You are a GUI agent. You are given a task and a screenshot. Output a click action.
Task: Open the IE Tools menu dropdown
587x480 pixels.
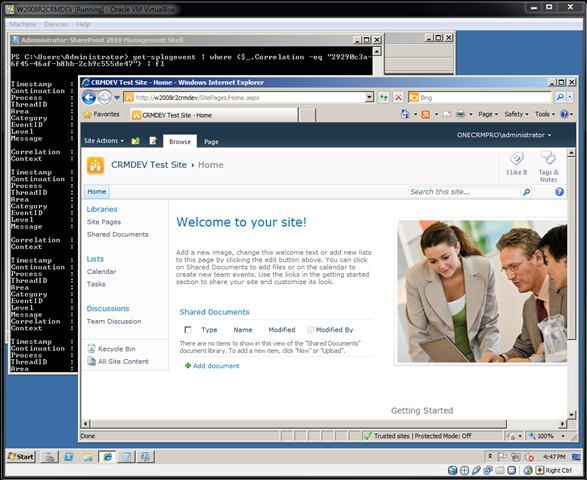click(x=545, y=114)
